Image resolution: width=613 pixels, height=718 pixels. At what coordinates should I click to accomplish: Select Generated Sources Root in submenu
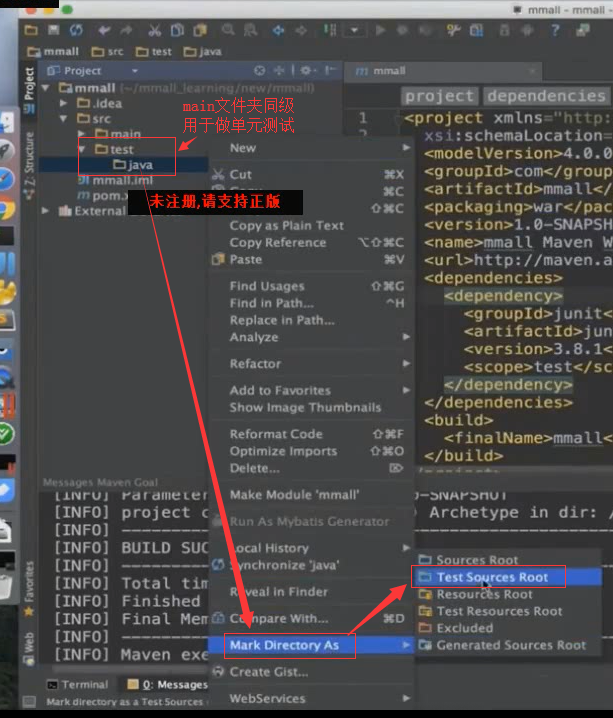tap(508, 645)
